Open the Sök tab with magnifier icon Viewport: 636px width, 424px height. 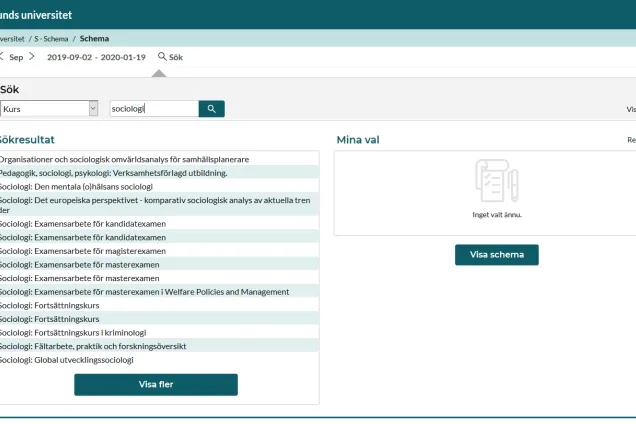coord(170,57)
